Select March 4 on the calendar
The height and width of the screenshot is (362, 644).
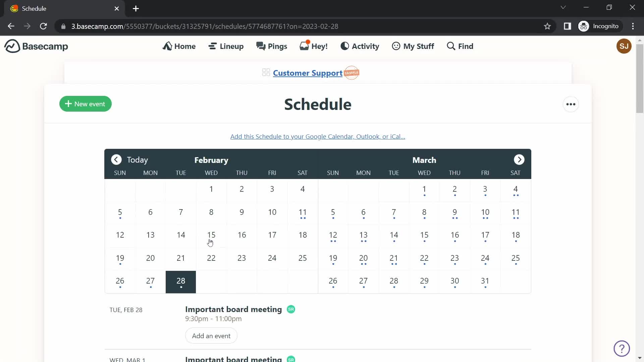click(515, 189)
